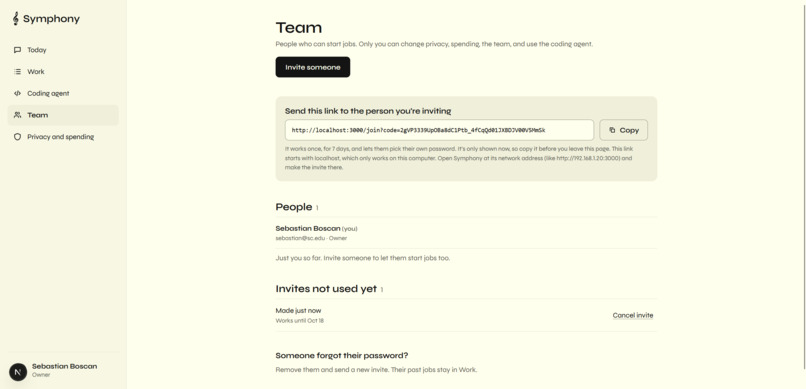Viewport: 806px width, 389px height.
Task: Click the Work list icon in sidebar
Action: 17,71
